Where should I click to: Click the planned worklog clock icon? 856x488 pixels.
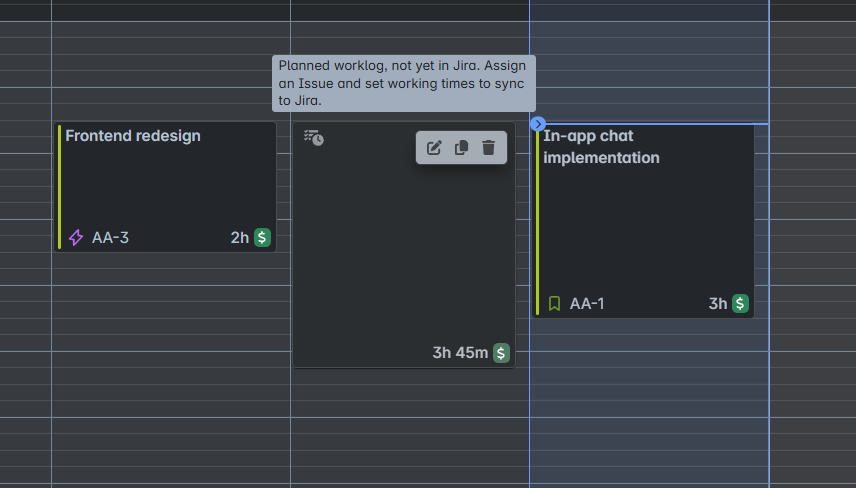pyautogui.click(x=314, y=138)
